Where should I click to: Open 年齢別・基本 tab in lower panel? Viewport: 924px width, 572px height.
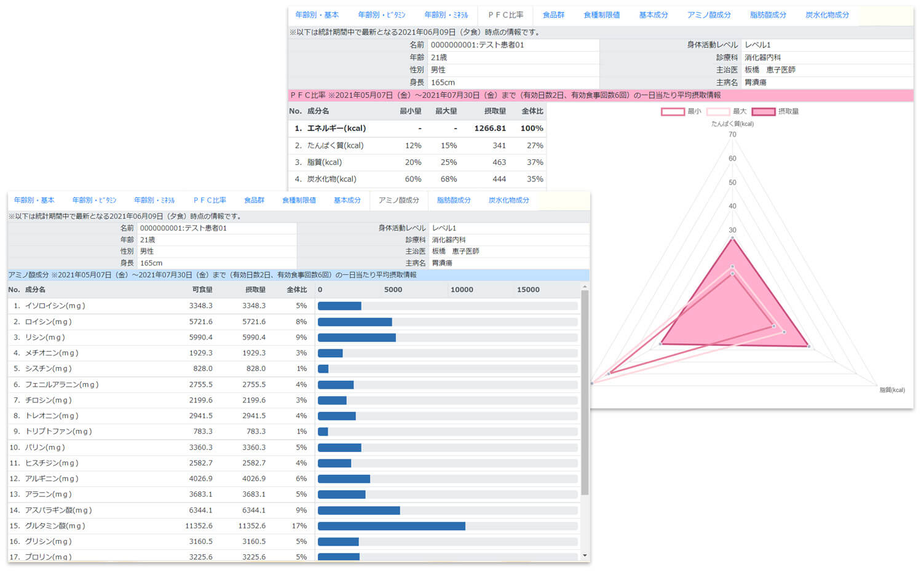pyautogui.click(x=34, y=201)
